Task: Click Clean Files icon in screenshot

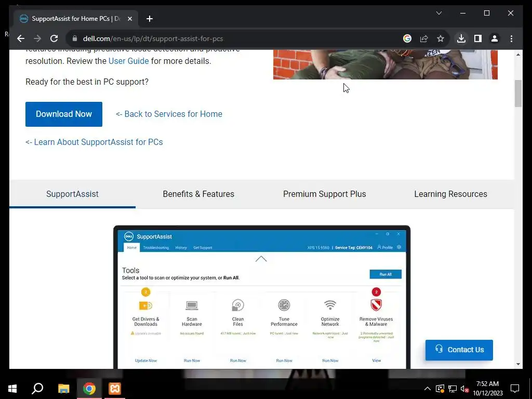Action: [238, 305]
